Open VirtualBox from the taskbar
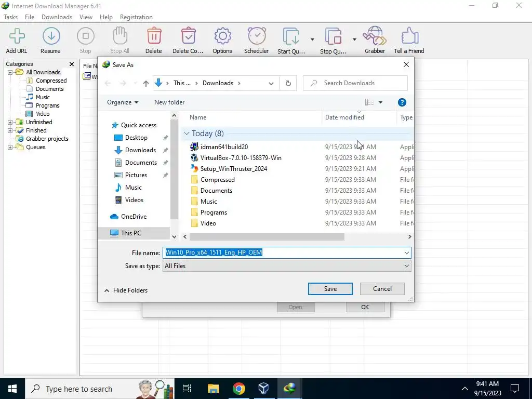Viewport: 532px width, 399px height. pyautogui.click(x=263, y=389)
